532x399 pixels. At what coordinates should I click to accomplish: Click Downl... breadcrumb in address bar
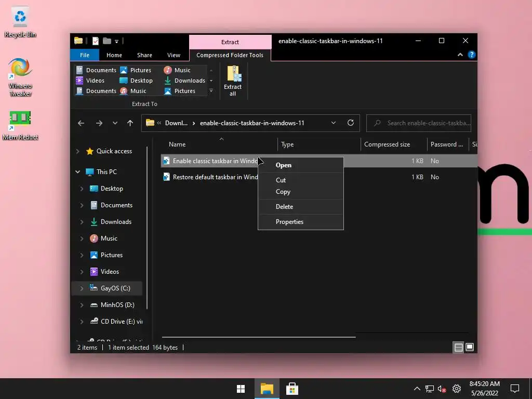(x=176, y=123)
